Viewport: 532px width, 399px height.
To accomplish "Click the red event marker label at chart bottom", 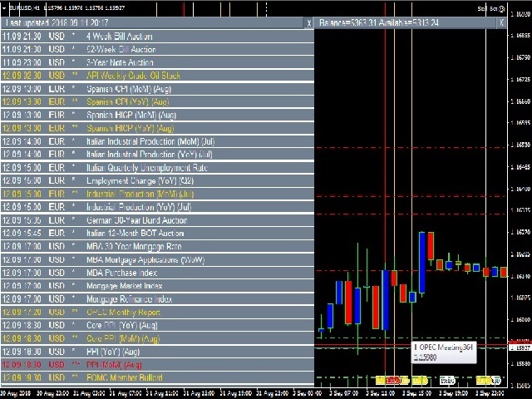I will (x=392, y=381).
